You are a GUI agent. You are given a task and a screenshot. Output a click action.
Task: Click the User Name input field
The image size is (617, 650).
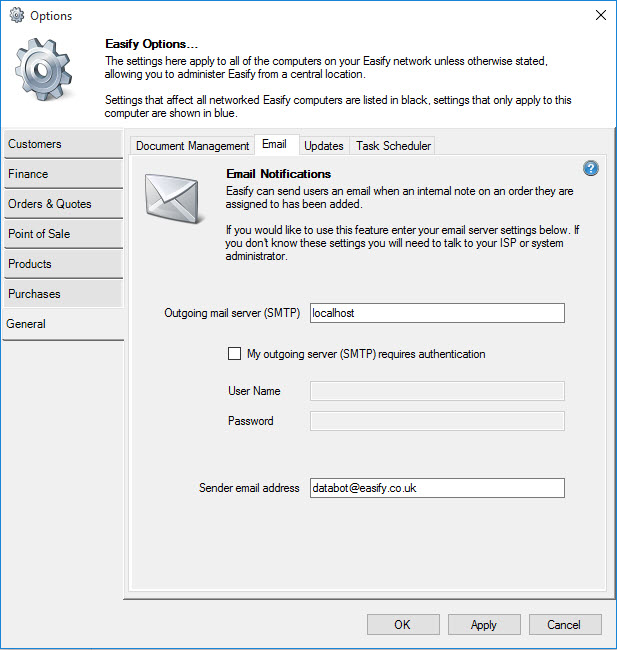click(437, 391)
